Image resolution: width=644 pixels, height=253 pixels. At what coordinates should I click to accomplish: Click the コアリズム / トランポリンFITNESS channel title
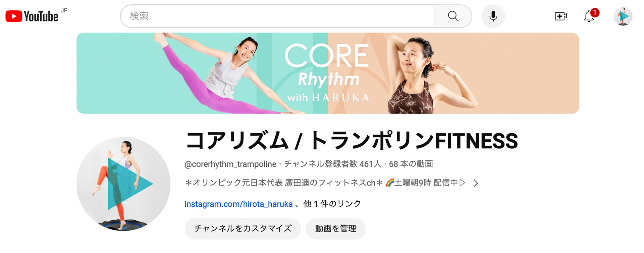pyautogui.click(x=352, y=141)
